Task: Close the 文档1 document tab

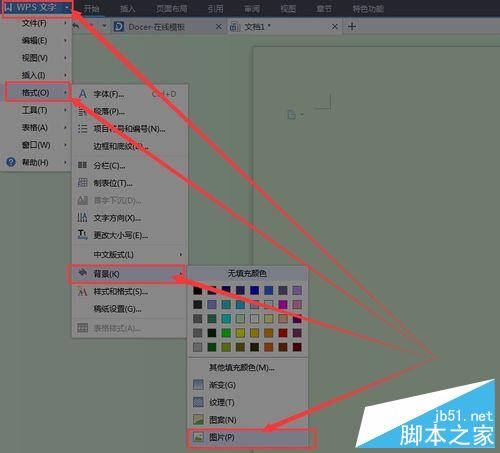Action: click(x=335, y=27)
